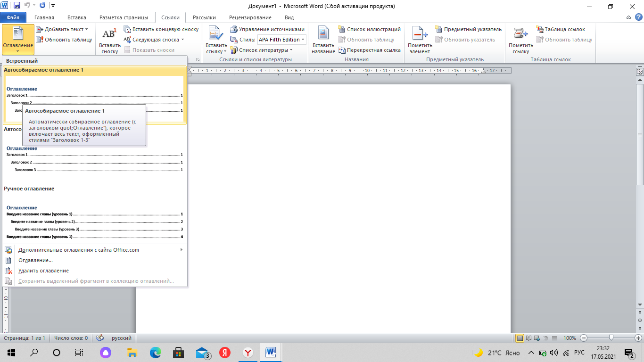
Task: Open the citation Style combo box APA Fifth Edition
Action: 282,40
